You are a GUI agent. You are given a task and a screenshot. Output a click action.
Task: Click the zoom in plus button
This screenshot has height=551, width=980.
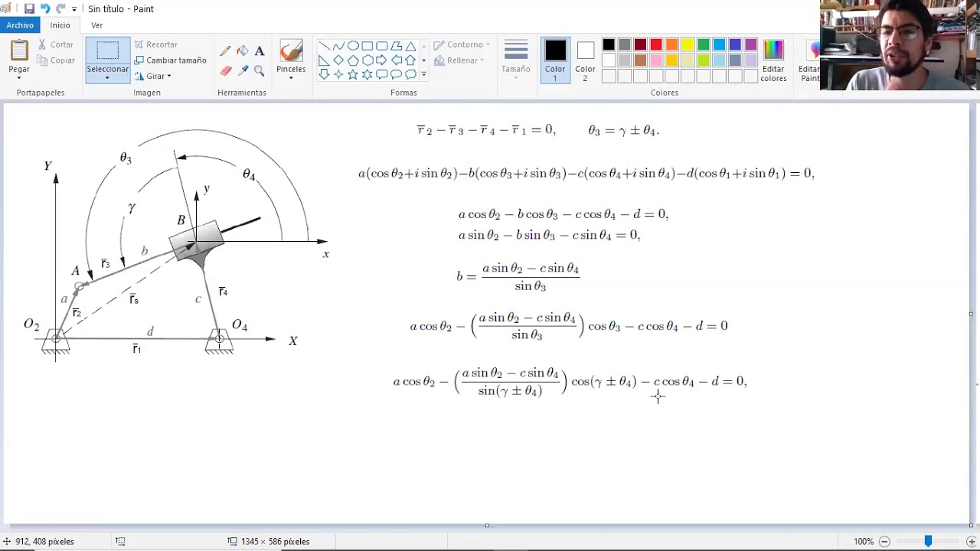tap(972, 542)
